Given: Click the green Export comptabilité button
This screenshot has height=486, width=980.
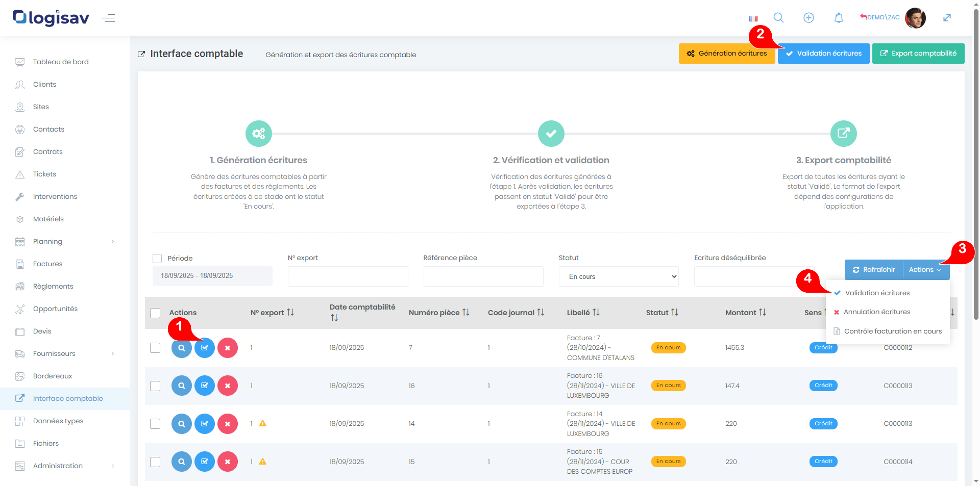Looking at the screenshot, I should [x=918, y=54].
